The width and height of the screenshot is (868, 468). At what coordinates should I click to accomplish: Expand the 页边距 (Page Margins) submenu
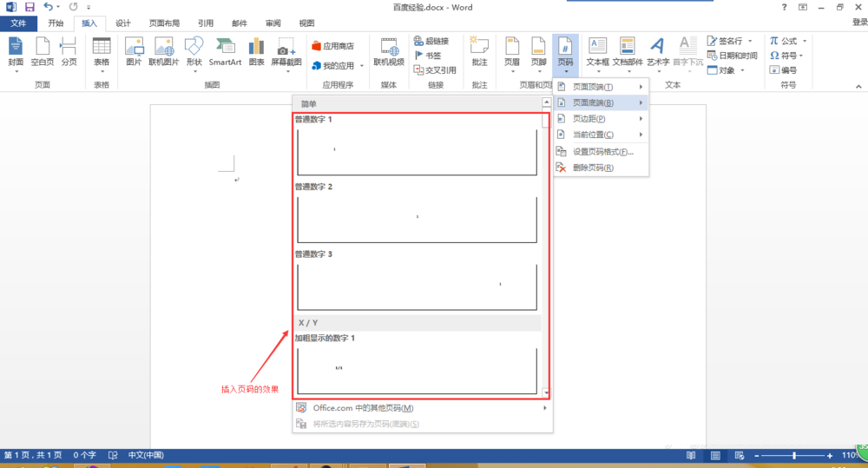tap(602, 119)
